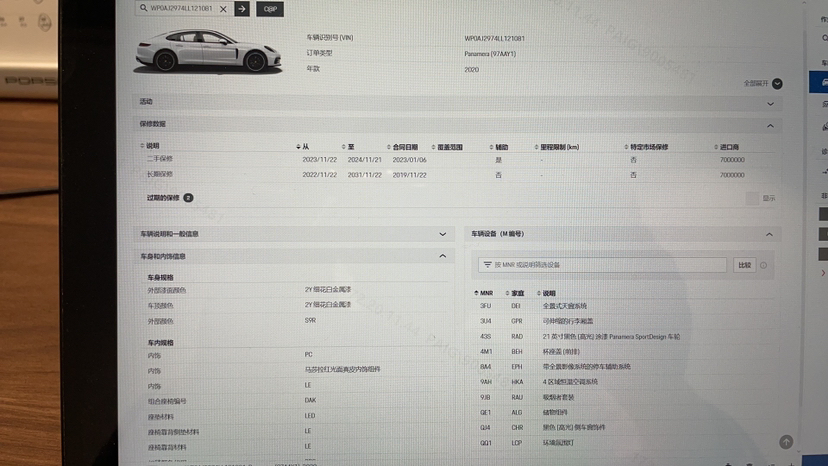Click order type Panamera (97AAY1)
Viewport: 828px width, 466px height.
(490, 54)
